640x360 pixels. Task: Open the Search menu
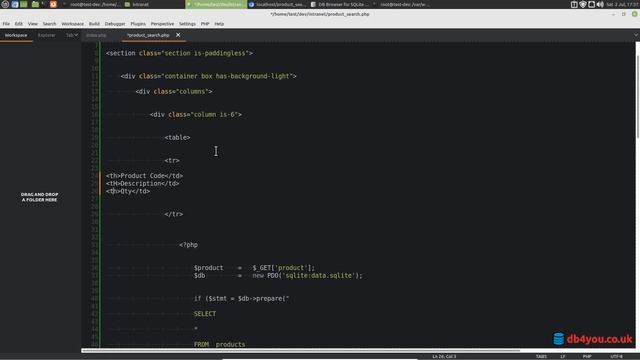tap(49, 24)
